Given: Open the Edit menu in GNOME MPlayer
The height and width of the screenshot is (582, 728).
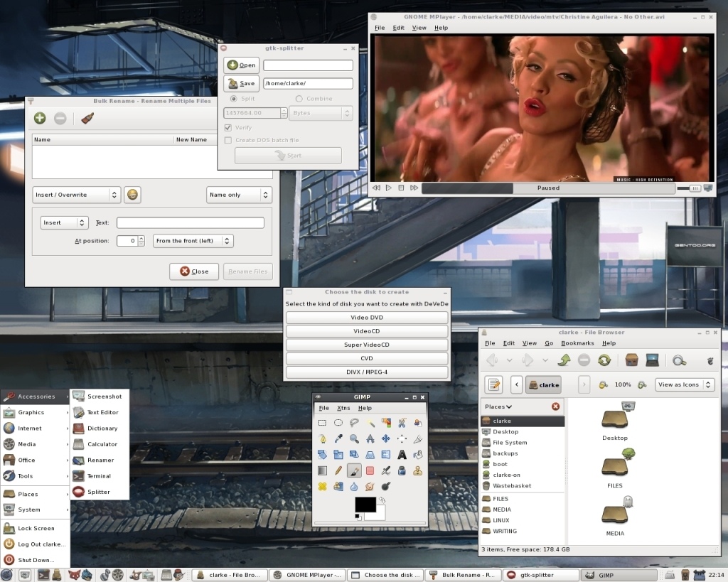Looking at the screenshot, I should pos(398,28).
